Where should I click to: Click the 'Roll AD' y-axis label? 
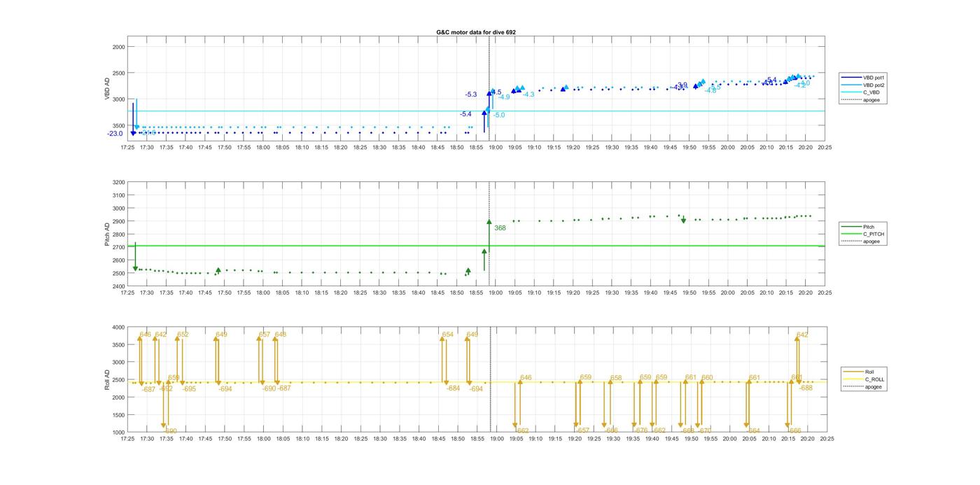coord(108,380)
